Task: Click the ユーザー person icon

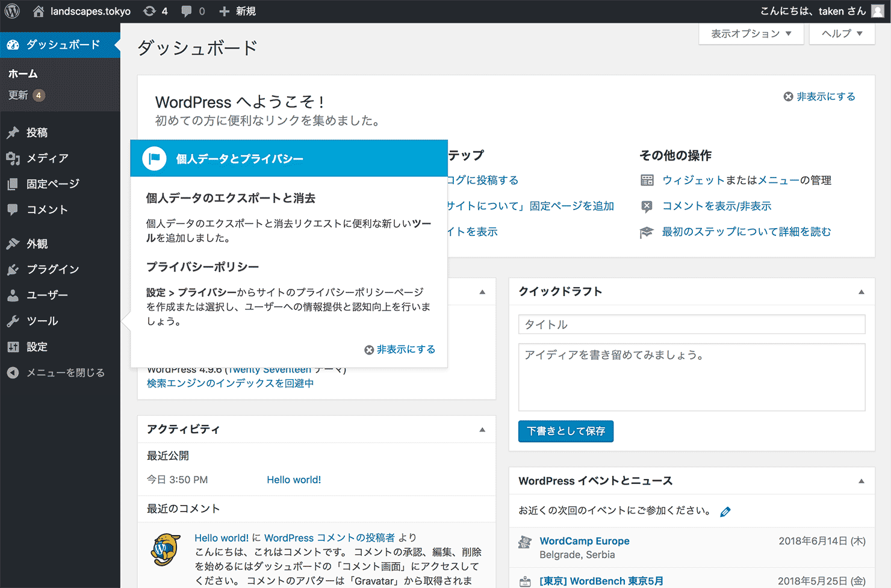Action: [x=13, y=296]
